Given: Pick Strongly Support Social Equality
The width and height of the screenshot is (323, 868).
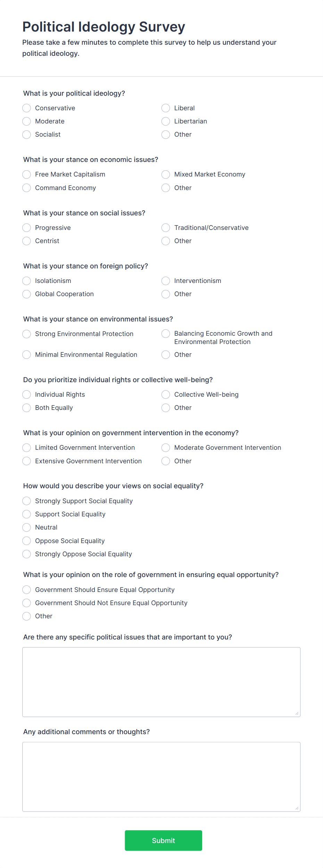Looking at the screenshot, I should (x=26, y=501).
